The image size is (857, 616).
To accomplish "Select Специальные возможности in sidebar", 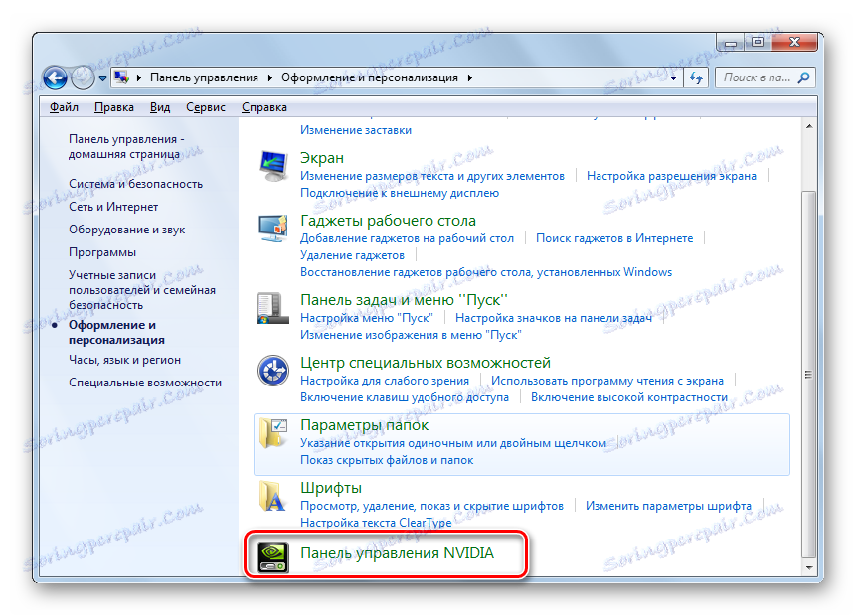I will [x=145, y=383].
